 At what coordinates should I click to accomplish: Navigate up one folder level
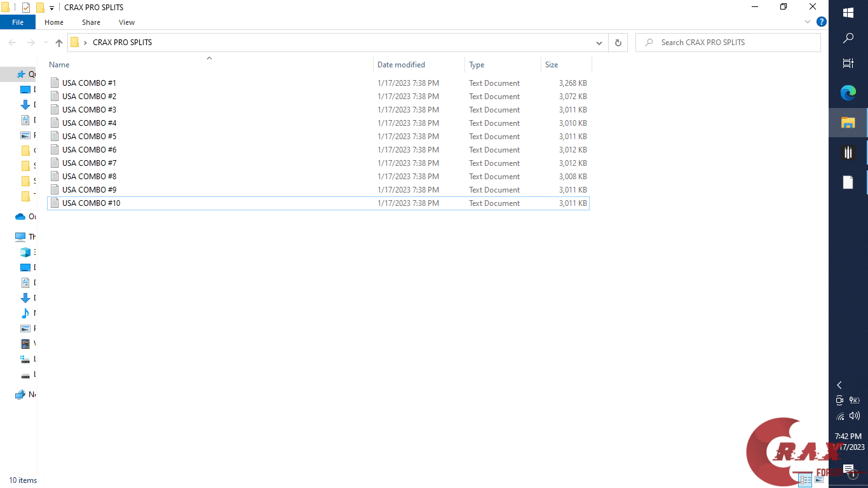point(58,43)
